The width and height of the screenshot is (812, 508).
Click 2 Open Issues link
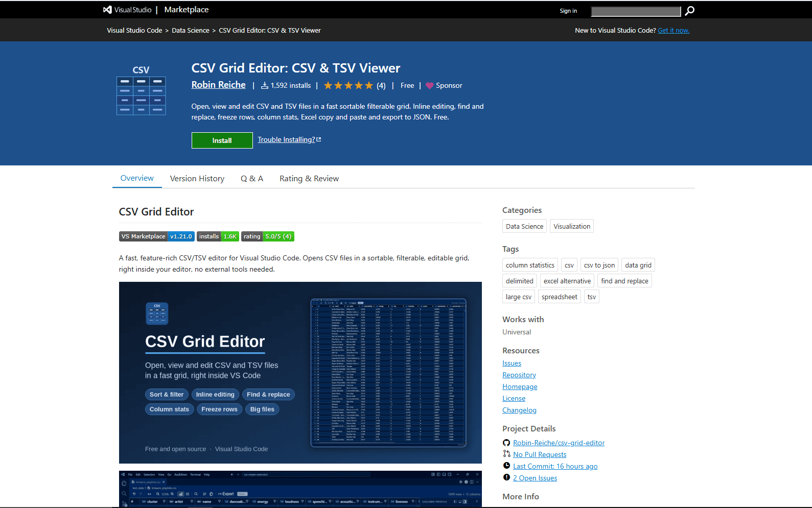coord(535,478)
